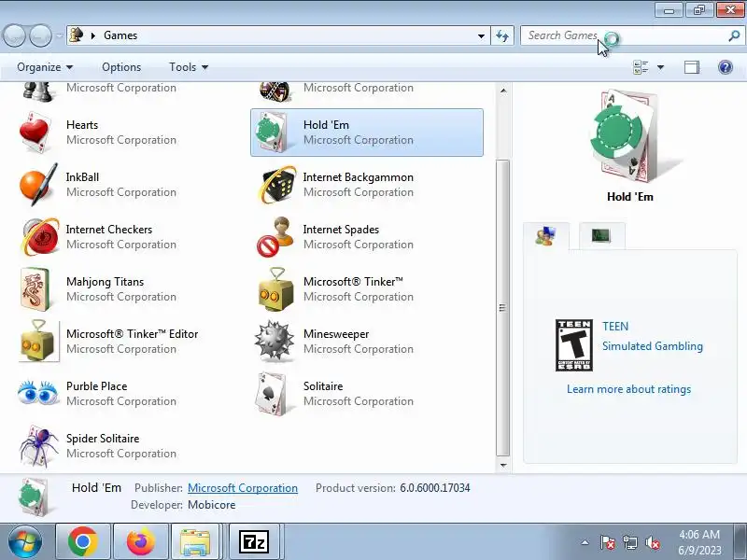This screenshot has width=747, height=560.
Task: Select the Tinker Editor robot icon
Action: tap(39, 342)
